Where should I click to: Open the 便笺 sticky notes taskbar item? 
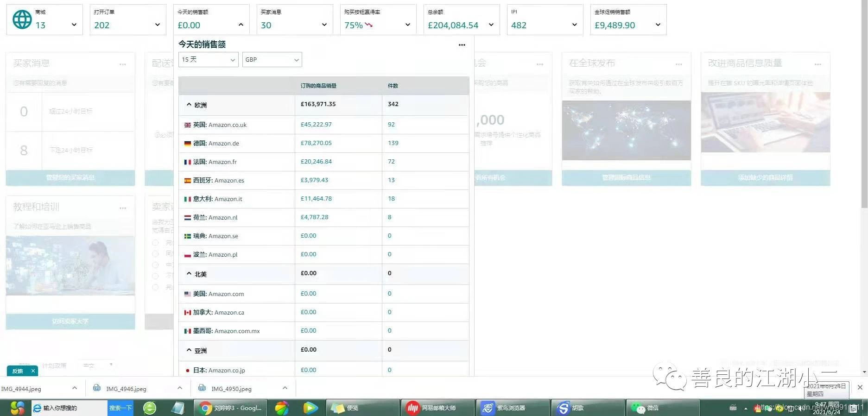point(363,408)
